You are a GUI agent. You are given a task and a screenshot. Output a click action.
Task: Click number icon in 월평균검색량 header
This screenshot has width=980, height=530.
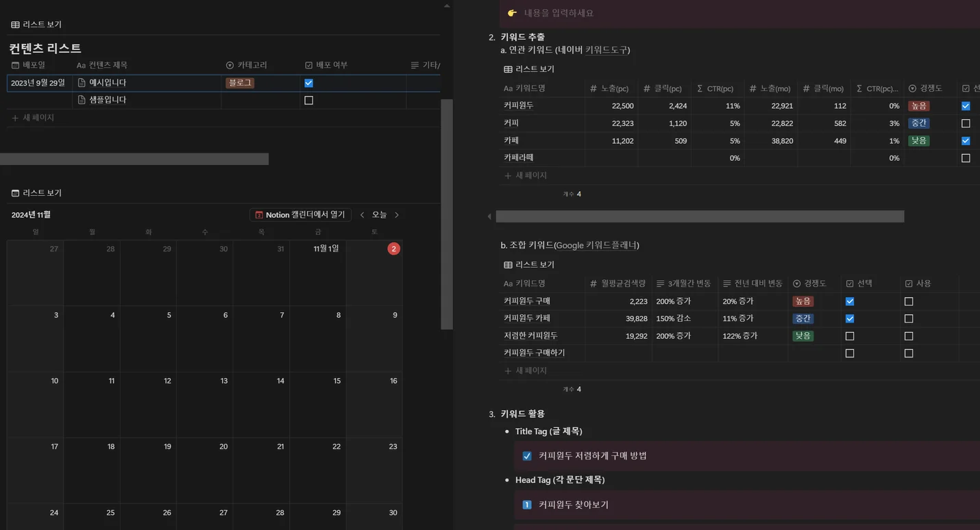593,283
